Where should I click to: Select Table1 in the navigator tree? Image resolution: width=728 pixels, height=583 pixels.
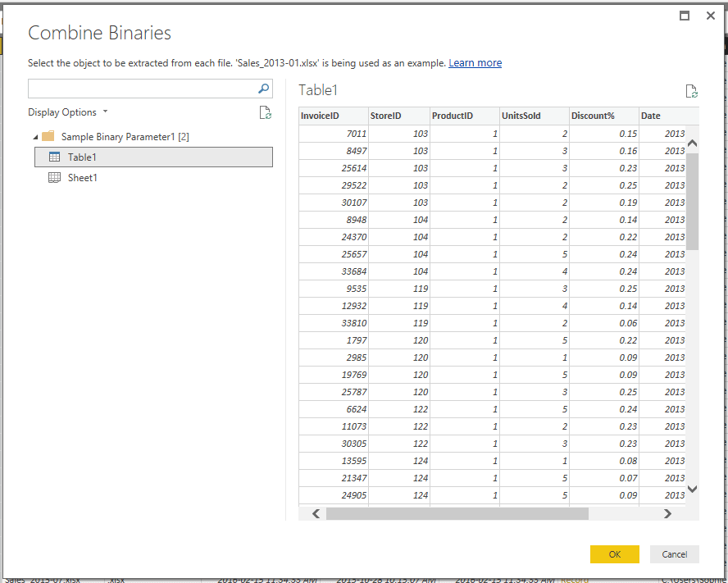[x=82, y=157]
